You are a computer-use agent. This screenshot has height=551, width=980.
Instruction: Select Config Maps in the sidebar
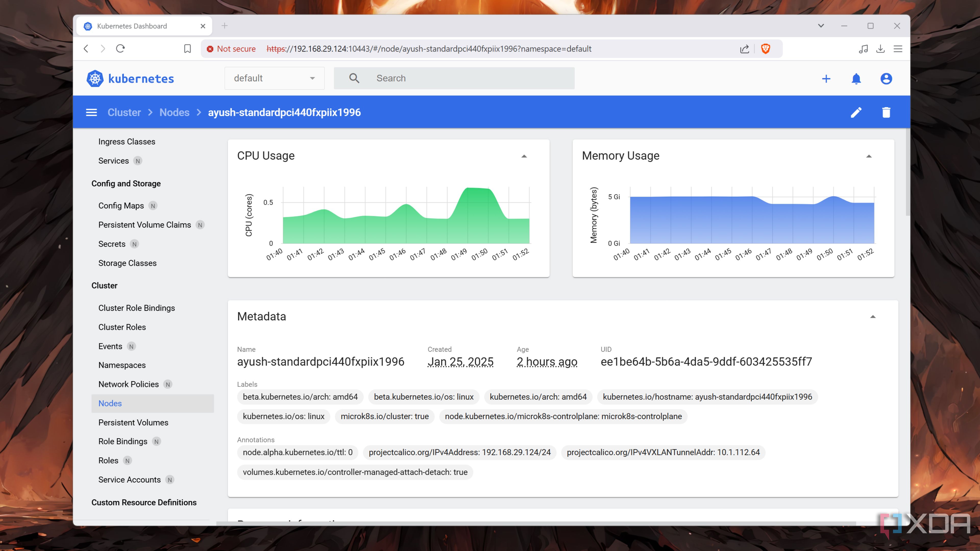[x=121, y=205]
